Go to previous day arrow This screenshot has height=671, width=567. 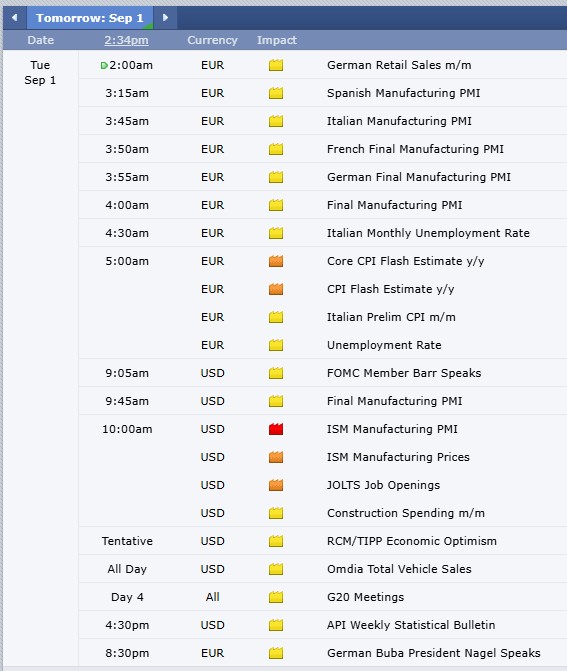pos(15,18)
